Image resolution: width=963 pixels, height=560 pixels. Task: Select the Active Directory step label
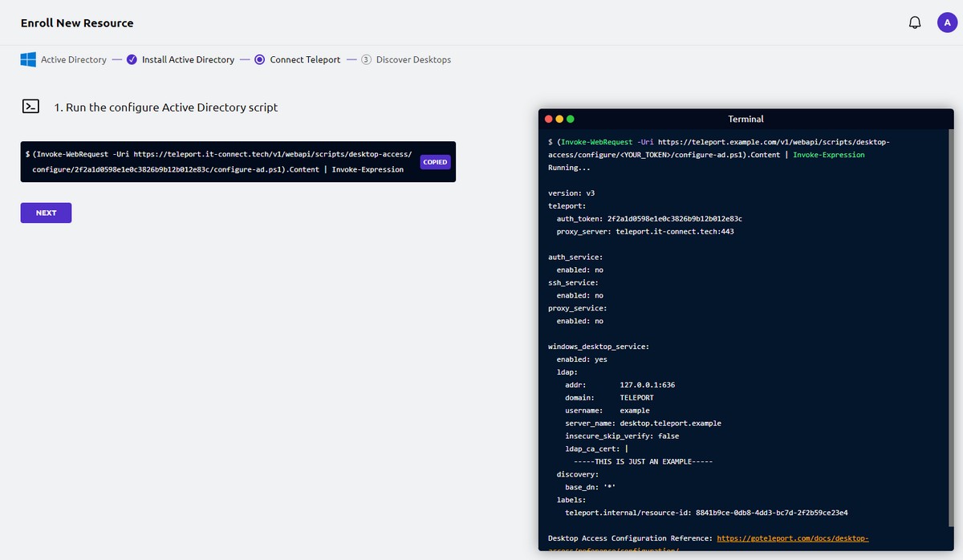click(73, 59)
